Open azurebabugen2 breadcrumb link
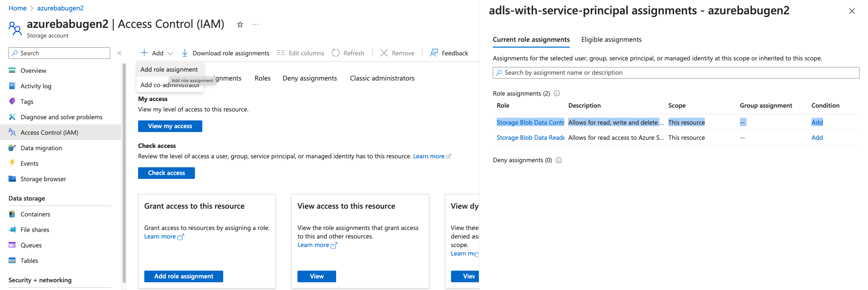Viewport: 868px width, 290px height. pyautogui.click(x=60, y=8)
